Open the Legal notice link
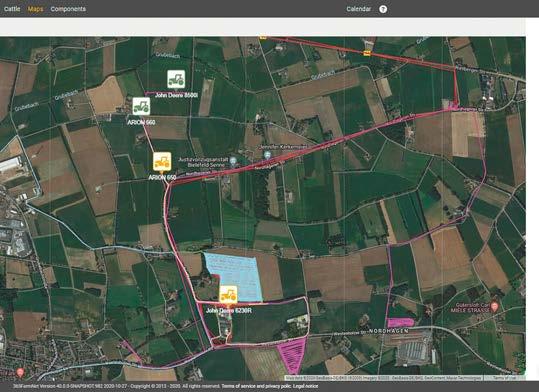This screenshot has width=539, height=392. coord(306,386)
